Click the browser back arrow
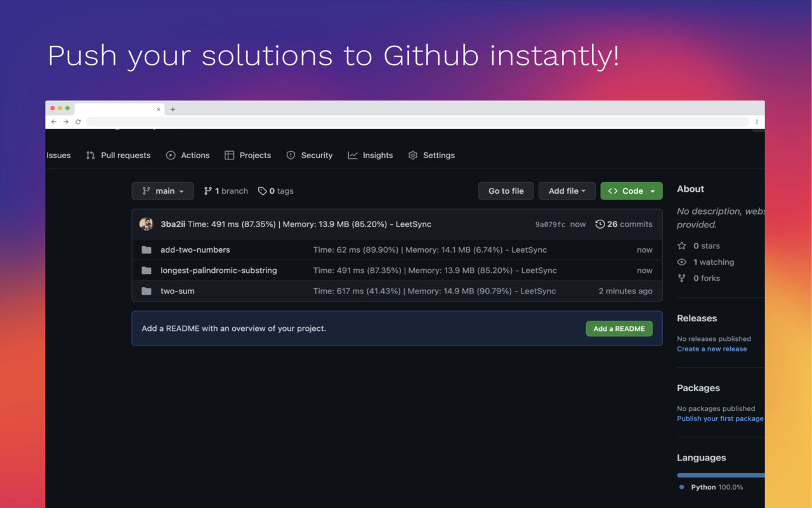The width and height of the screenshot is (812, 508). click(53, 121)
